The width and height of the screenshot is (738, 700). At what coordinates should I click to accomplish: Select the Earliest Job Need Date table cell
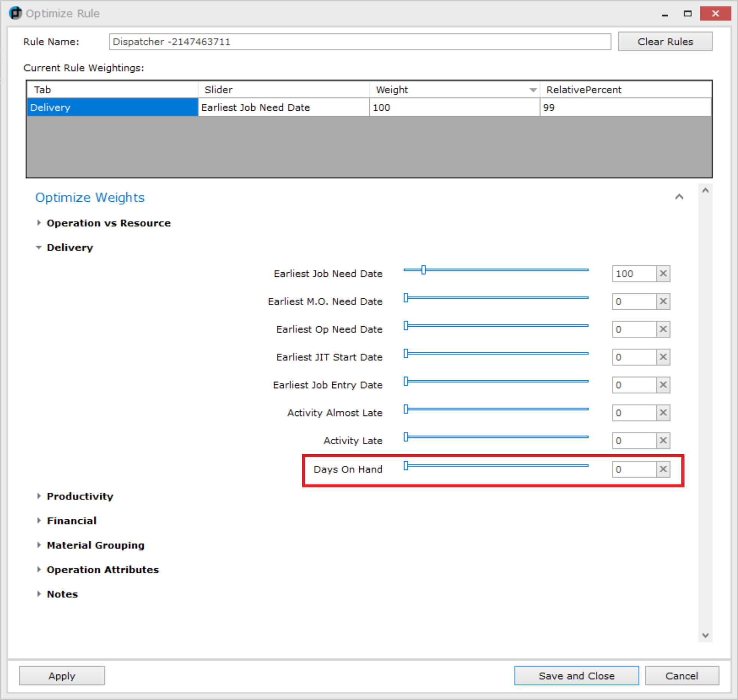coord(283,107)
